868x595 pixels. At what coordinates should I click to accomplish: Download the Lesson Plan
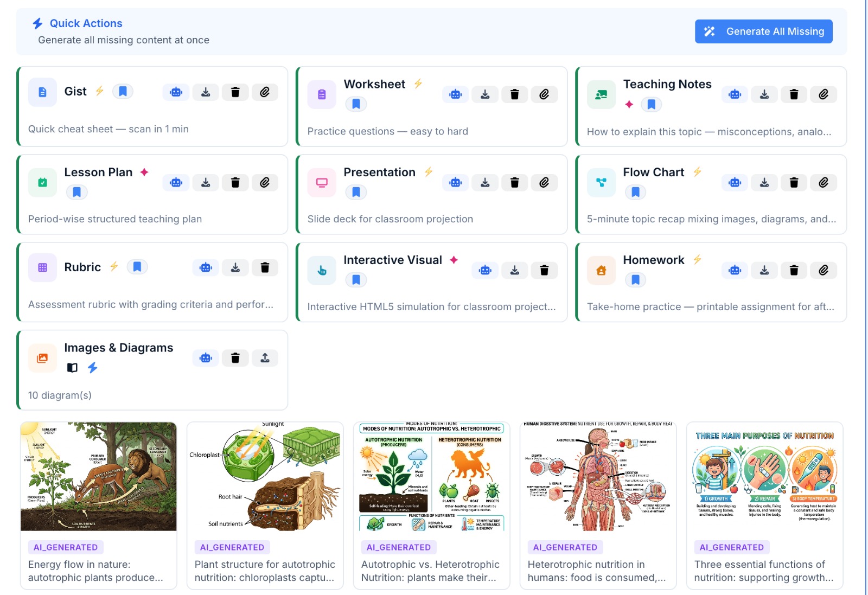click(206, 182)
